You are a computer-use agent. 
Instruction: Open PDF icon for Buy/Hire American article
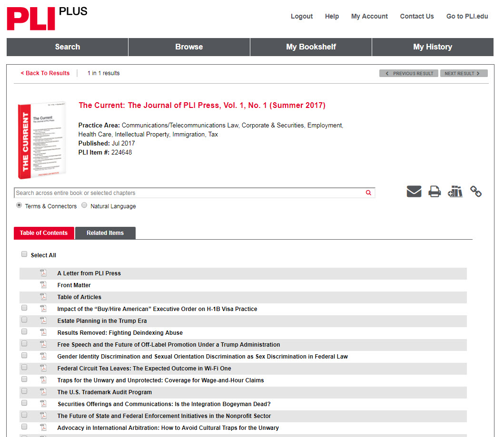(43, 309)
